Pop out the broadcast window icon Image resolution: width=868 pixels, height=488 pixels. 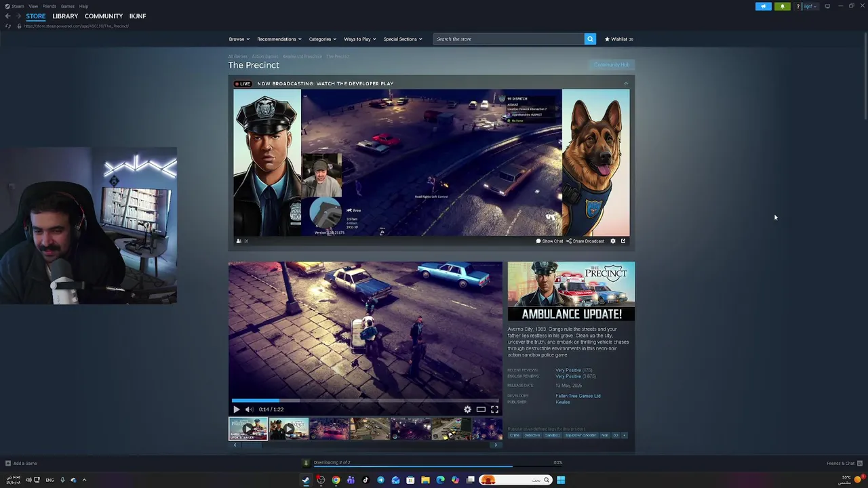point(623,241)
